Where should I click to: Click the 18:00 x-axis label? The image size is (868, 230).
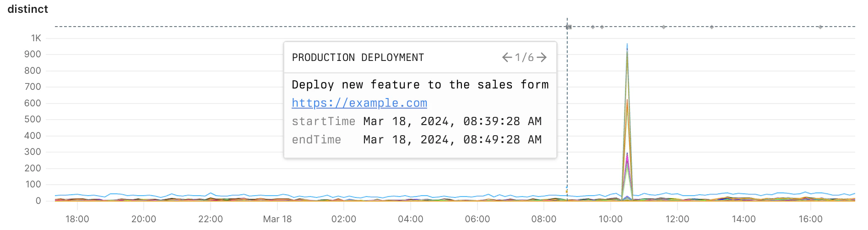tap(77, 219)
